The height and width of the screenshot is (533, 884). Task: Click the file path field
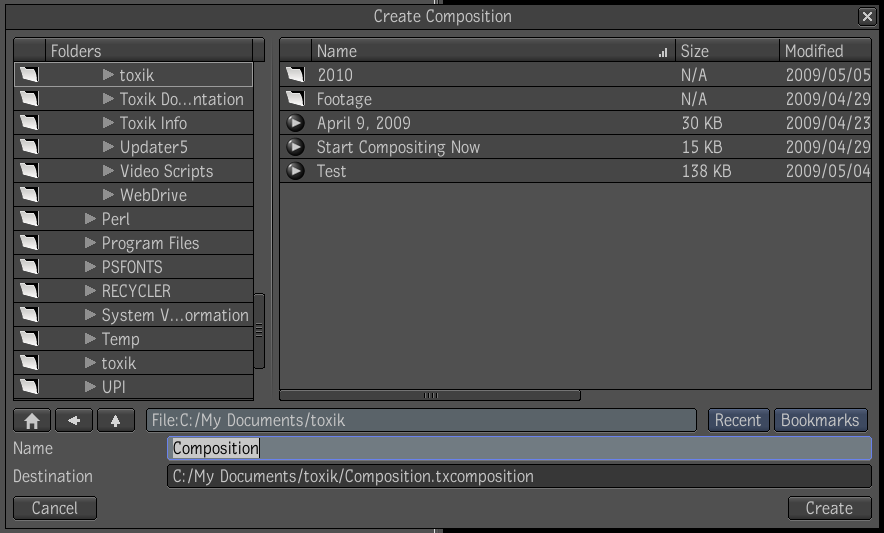click(421, 421)
